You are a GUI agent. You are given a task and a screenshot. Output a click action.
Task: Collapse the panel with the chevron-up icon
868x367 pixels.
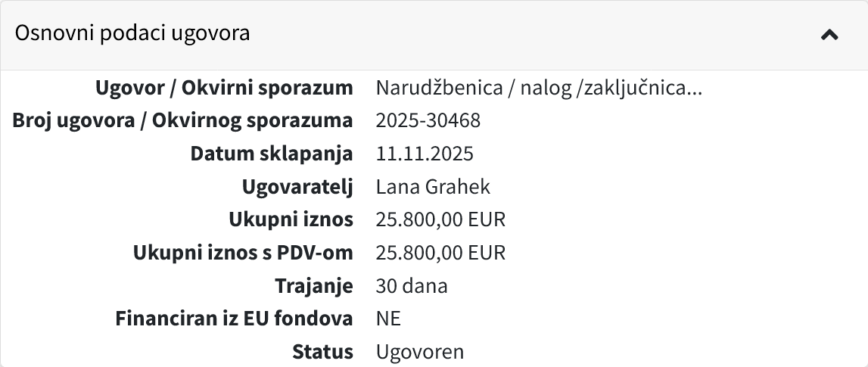coord(829,35)
